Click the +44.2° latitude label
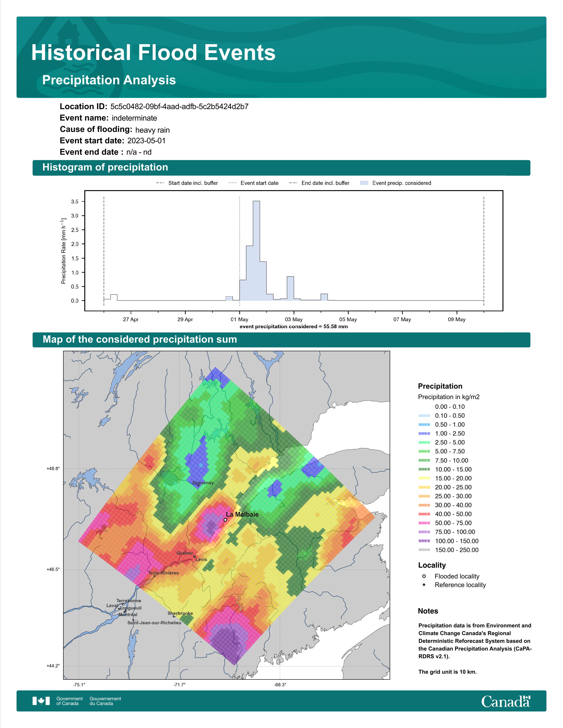Image resolution: width=563 pixels, height=728 pixels. [53, 666]
